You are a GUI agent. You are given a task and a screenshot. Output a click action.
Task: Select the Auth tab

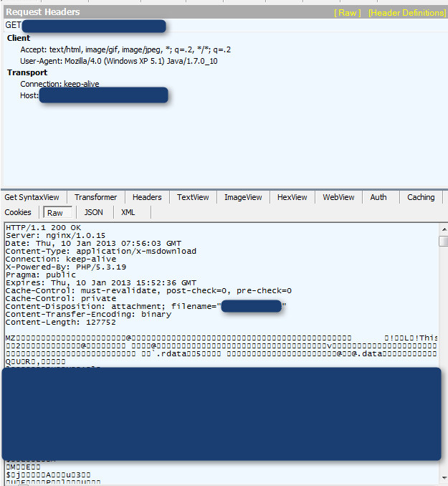point(378,197)
